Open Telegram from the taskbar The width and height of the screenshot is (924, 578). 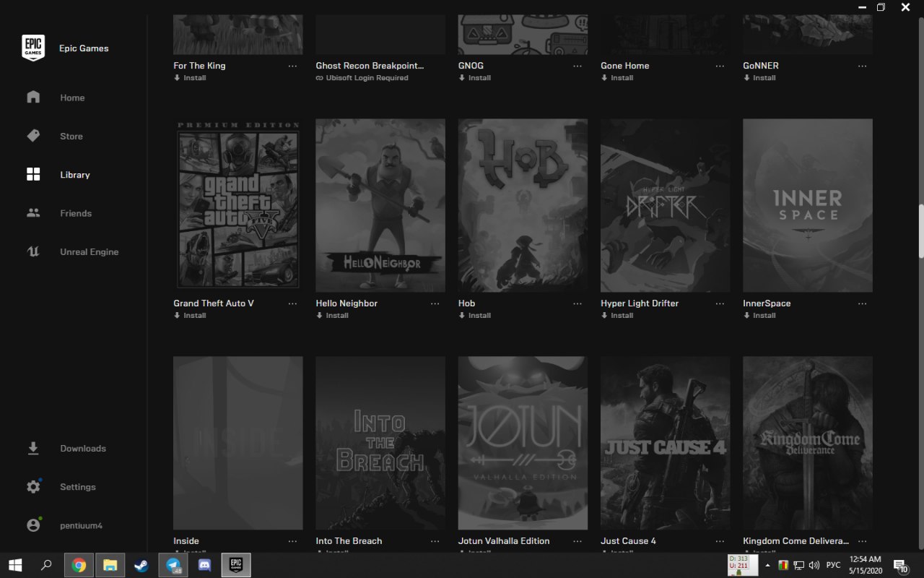(173, 565)
